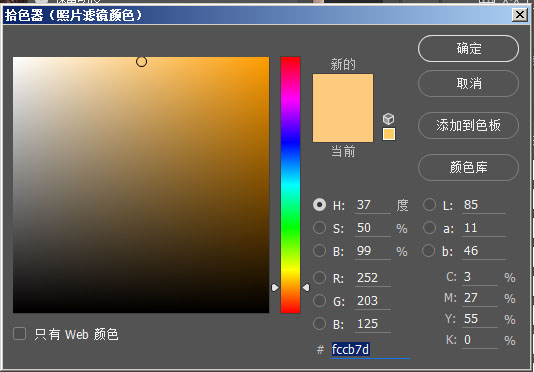Click the L field showing 85
The image size is (534, 372).
point(484,205)
